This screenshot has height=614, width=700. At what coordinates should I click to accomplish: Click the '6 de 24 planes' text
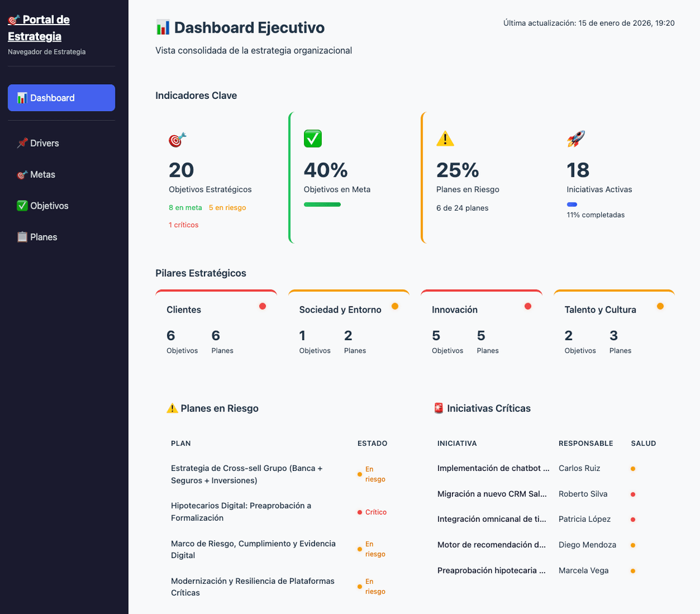462,208
